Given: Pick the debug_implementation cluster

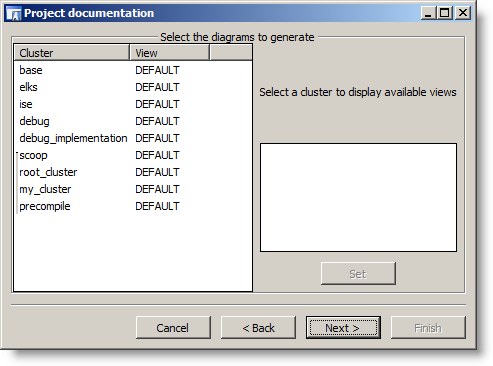Looking at the screenshot, I should [133, 138].
